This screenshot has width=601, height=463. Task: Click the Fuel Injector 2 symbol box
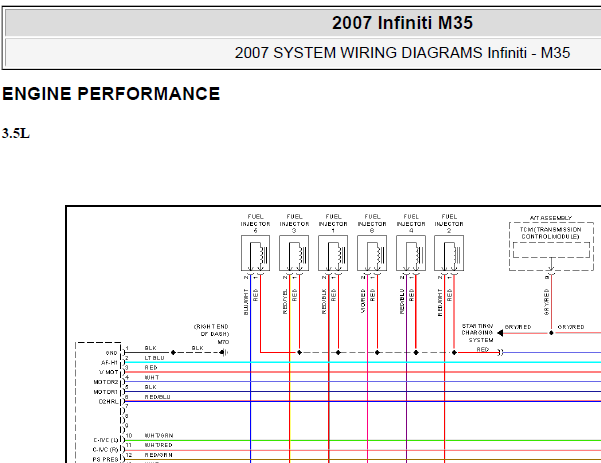pos(449,253)
